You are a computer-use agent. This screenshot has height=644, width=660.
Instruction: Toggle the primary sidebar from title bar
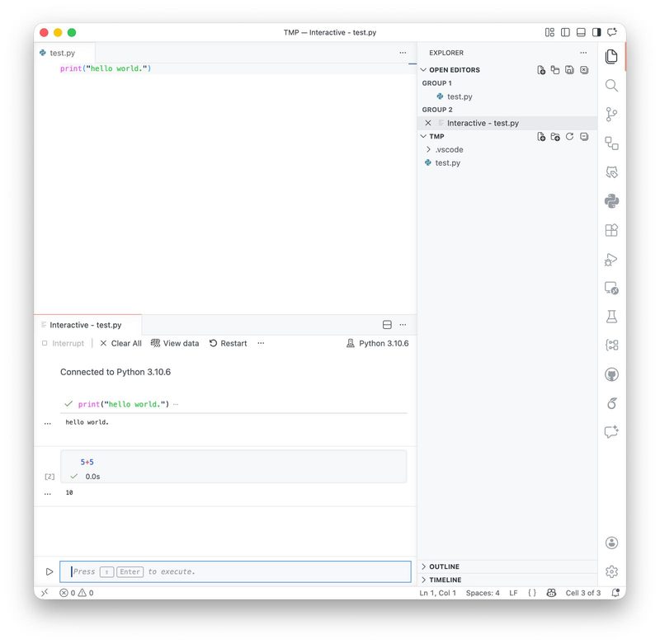coord(565,32)
